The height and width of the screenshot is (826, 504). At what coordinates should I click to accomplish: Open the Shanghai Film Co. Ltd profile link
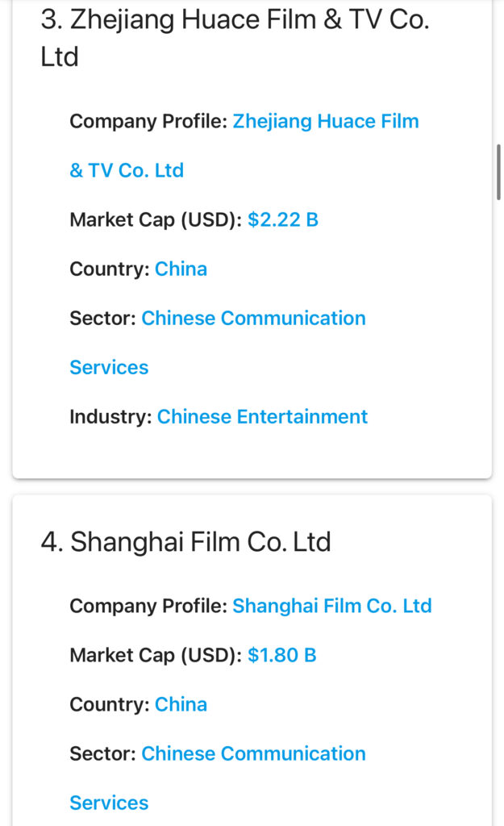pos(331,606)
